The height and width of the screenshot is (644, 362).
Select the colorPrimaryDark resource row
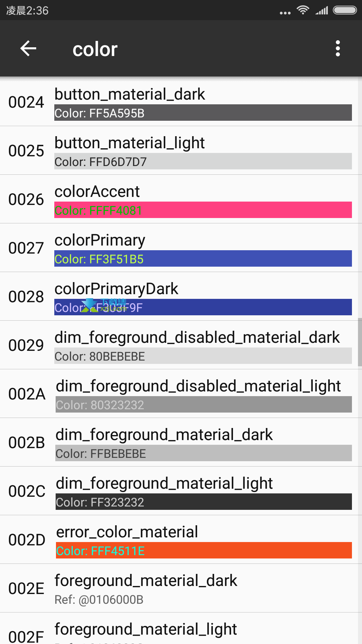[x=181, y=297]
